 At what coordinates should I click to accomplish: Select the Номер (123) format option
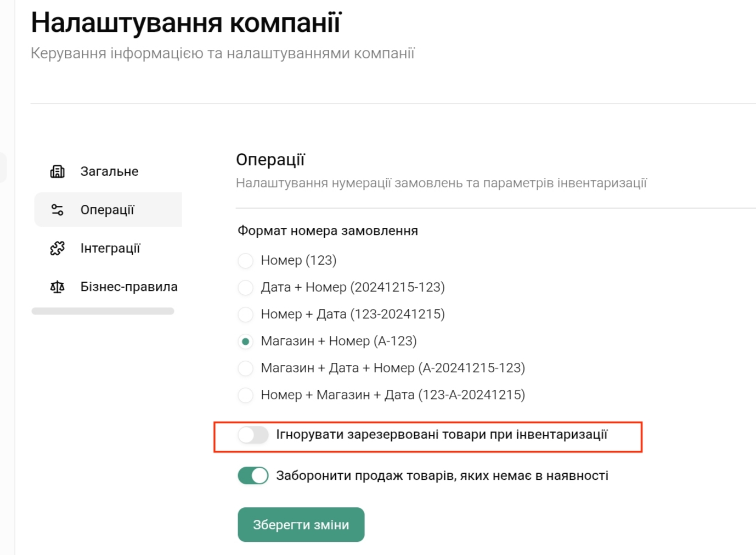(x=245, y=260)
